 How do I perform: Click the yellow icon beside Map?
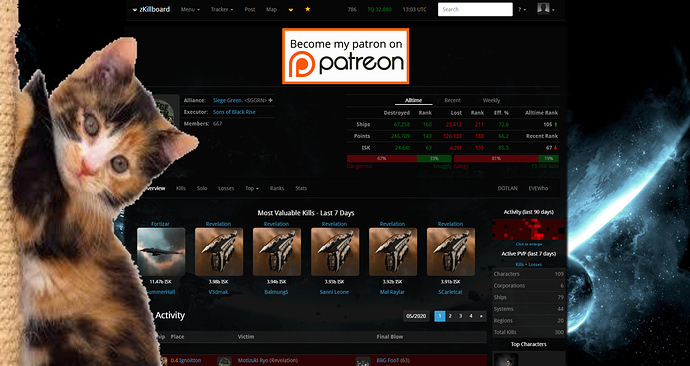click(x=290, y=9)
